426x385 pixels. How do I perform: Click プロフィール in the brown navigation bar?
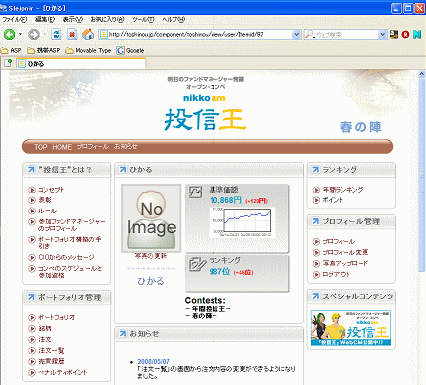click(93, 147)
